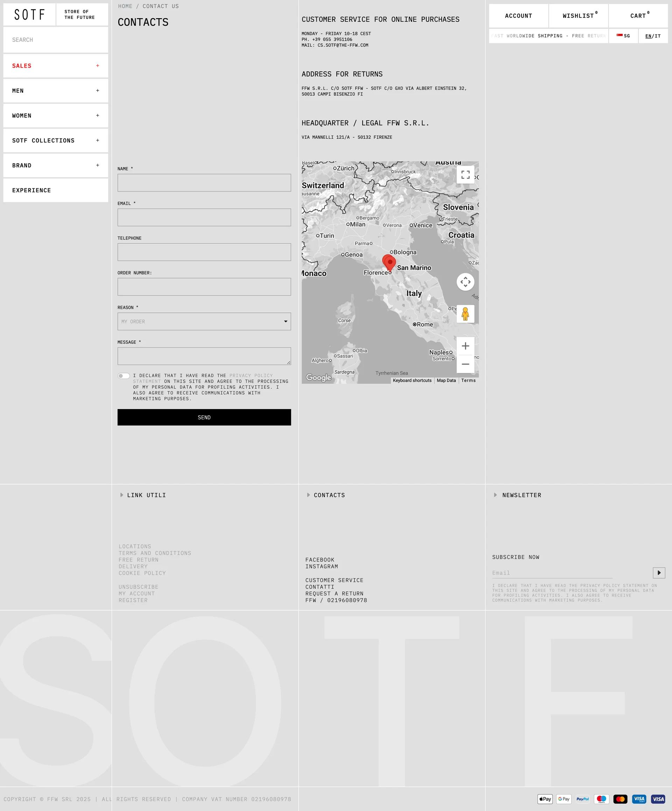Select the SG country flag selector

(623, 36)
